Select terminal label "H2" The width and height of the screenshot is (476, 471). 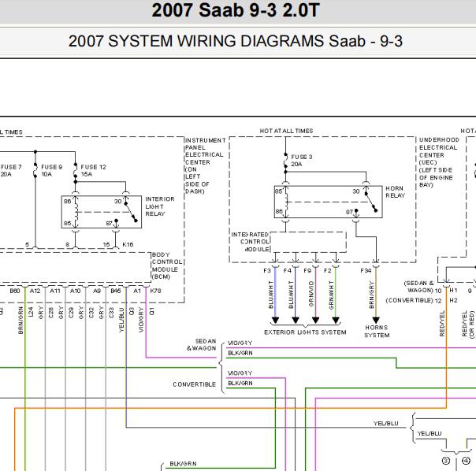(453, 300)
